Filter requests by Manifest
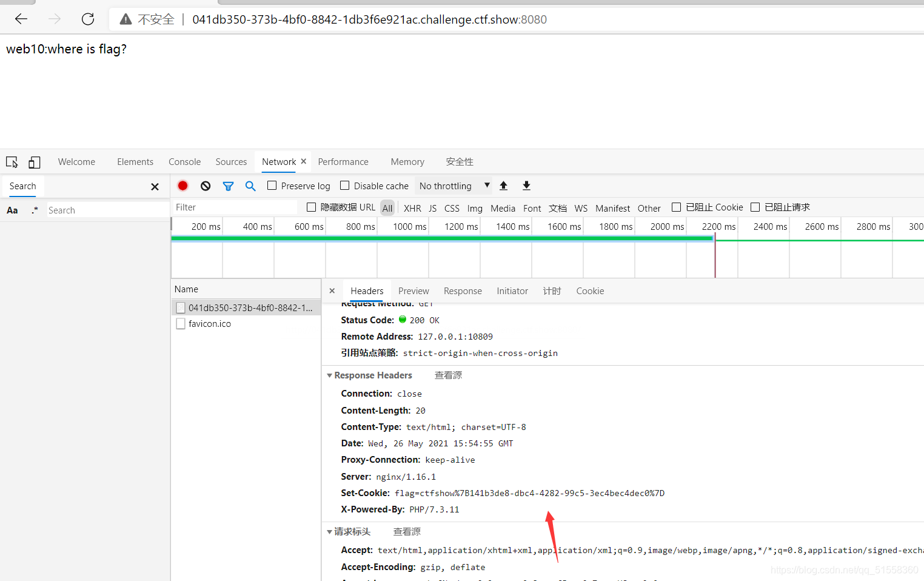Image resolution: width=924 pixels, height=581 pixels. (x=612, y=208)
